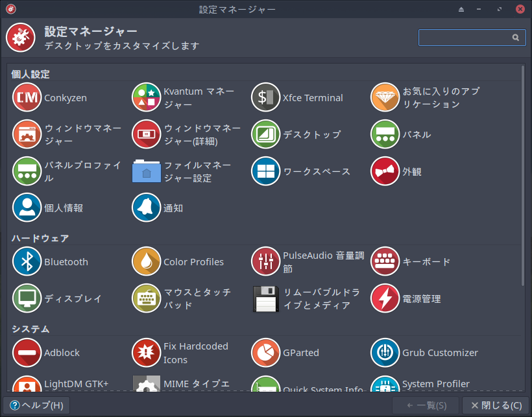Click the ウィンドウマネージャー orange icon
Viewport: 532px width, 417px height.
pyautogui.click(x=27, y=135)
